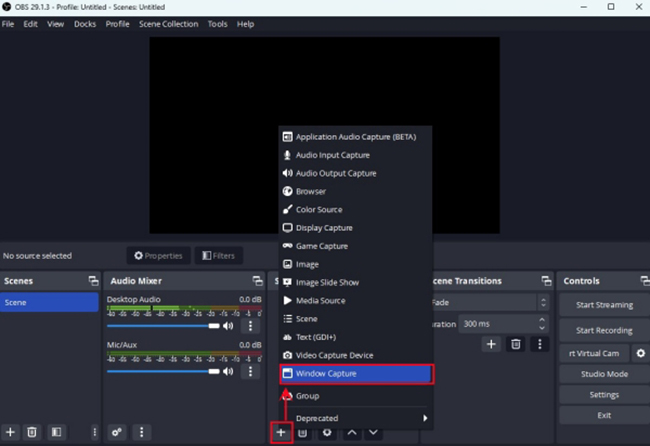Open the Help menu
The image size is (650, 446).
[x=245, y=24]
